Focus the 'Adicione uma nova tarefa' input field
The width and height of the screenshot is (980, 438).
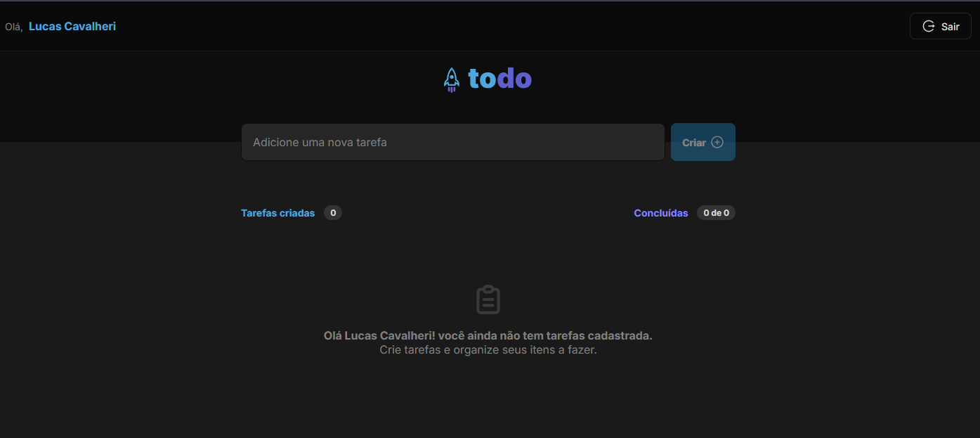(452, 141)
